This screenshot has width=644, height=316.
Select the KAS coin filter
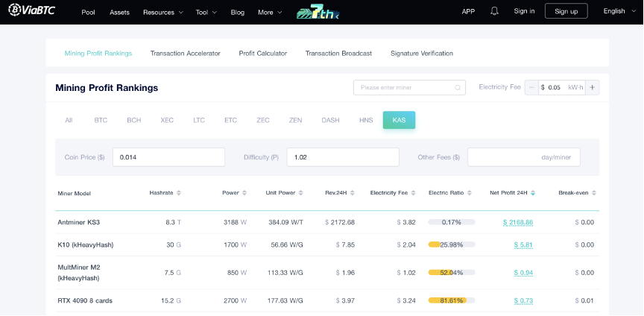(x=399, y=120)
